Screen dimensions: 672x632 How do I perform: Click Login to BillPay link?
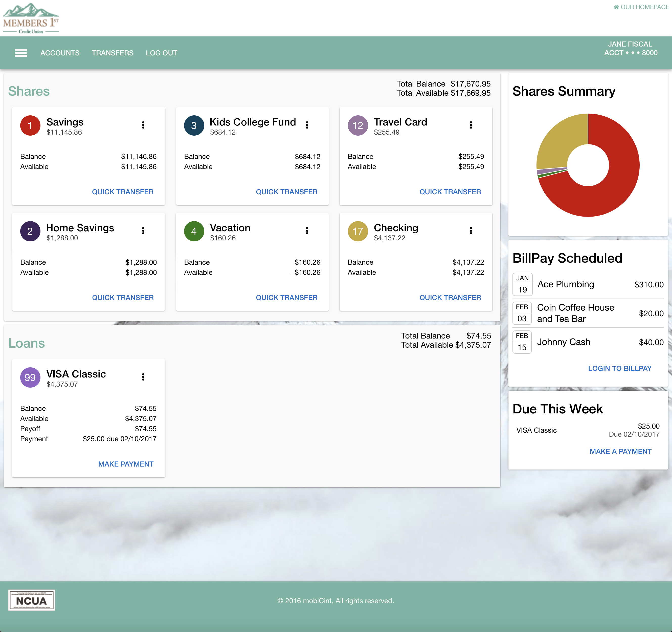point(620,368)
